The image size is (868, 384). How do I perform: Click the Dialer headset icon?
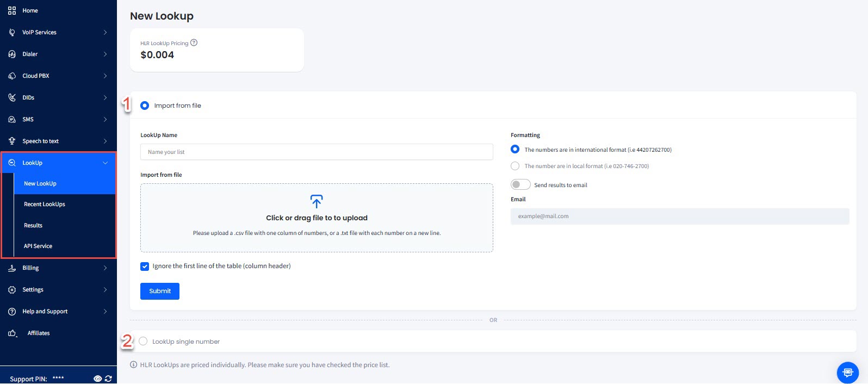[x=12, y=54]
